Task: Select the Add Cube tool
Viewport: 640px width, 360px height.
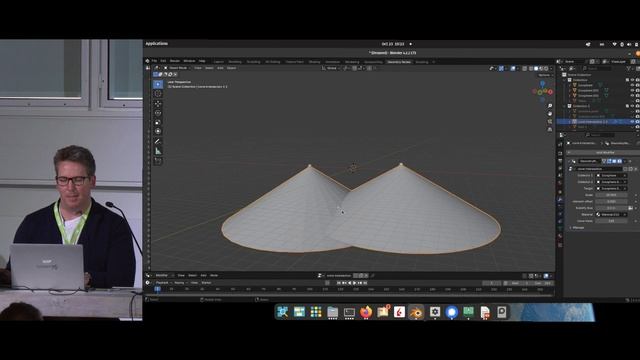Action: tap(158, 161)
